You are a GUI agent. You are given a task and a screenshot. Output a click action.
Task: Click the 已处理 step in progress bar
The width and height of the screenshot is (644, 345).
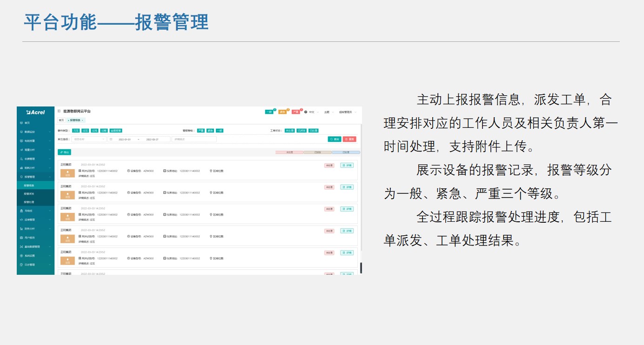tap(346, 152)
